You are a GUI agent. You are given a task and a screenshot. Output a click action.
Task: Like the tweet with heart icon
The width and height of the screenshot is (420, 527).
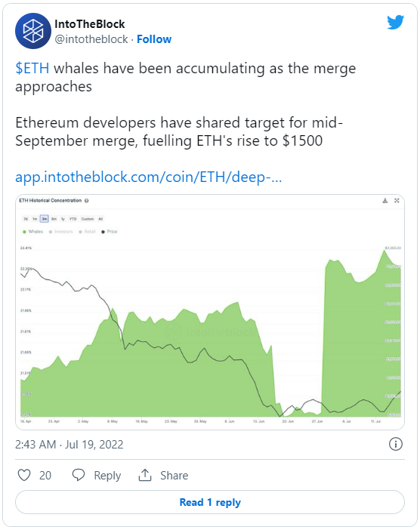24,475
